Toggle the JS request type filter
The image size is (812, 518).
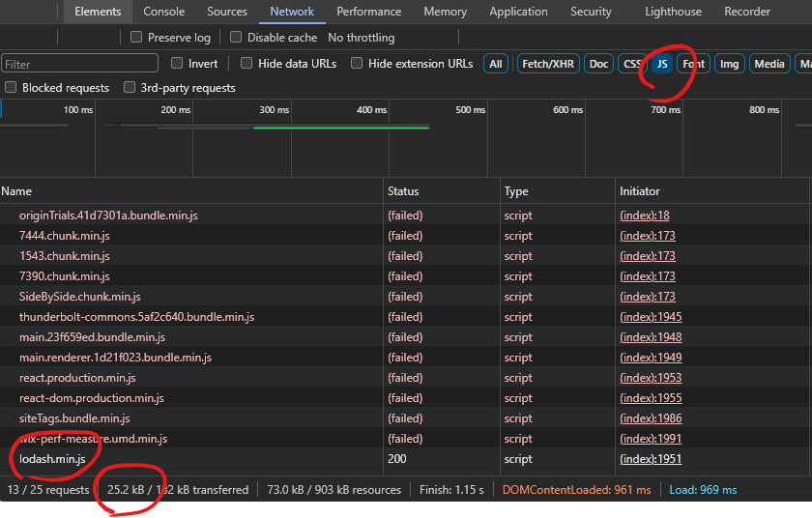click(662, 64)
